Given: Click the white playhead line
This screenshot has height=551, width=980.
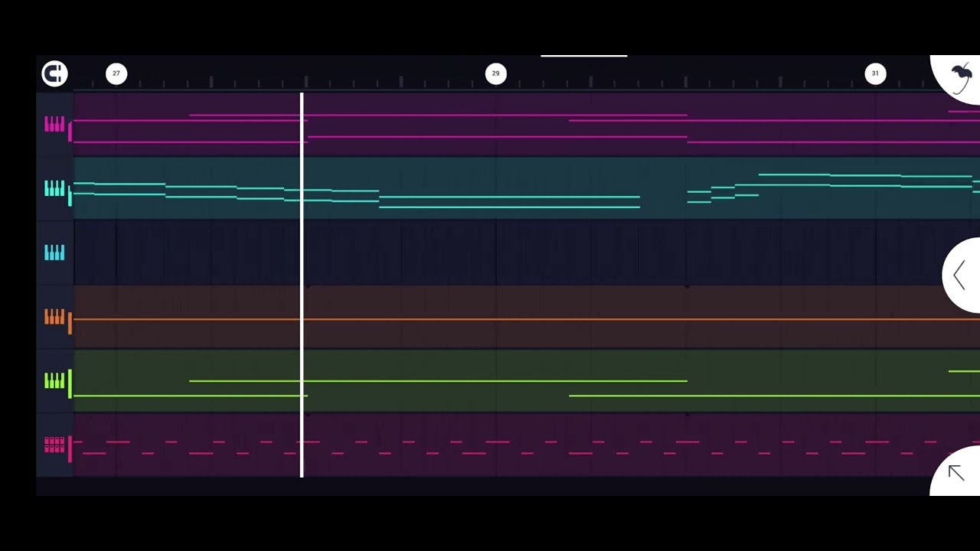Looking at the screenshot, I should pyautogui.click(x=302, y=285).
